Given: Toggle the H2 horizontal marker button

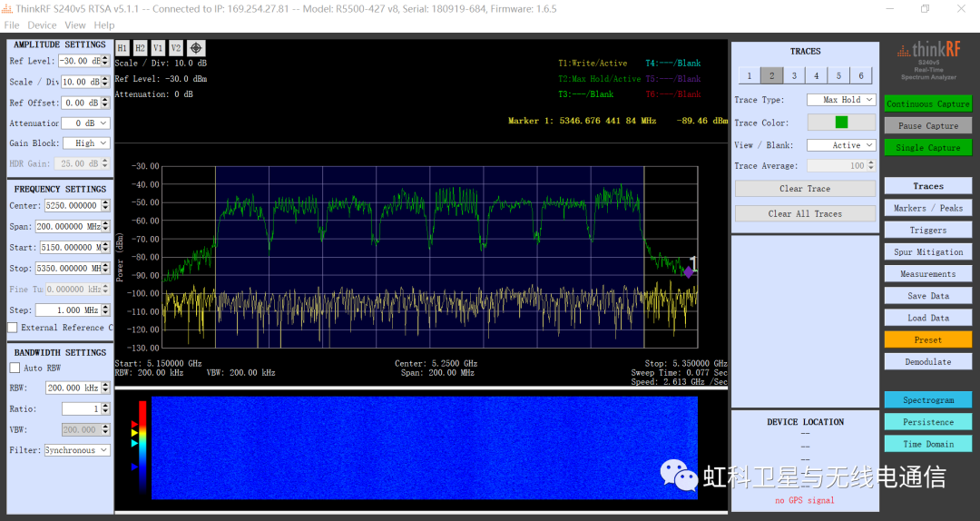Looking at the screenshot, I should (140, 48).
